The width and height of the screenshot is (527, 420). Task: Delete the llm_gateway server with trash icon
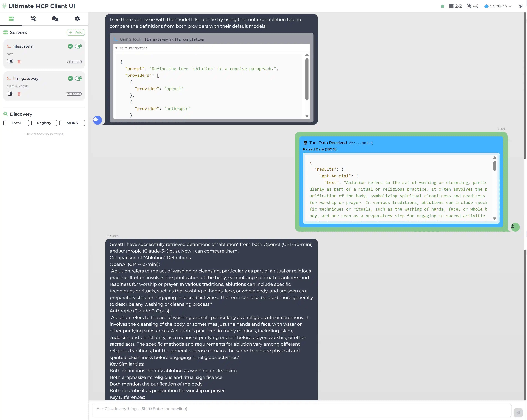[x=19, y=94]
